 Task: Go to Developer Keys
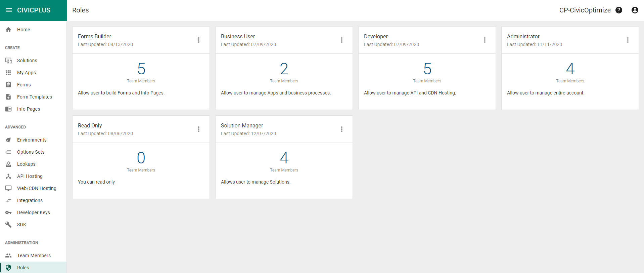(33, 212)
